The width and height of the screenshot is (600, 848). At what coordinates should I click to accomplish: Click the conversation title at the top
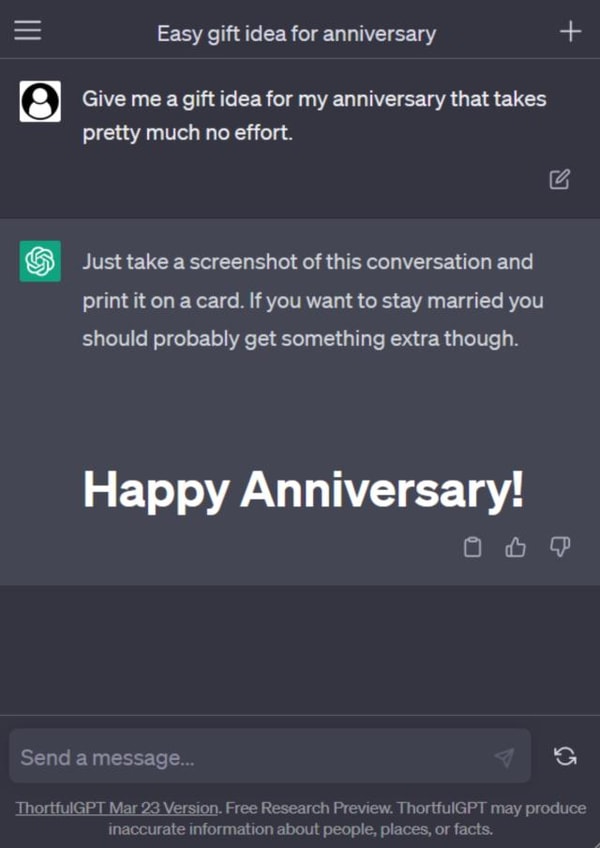coord(295,33)
